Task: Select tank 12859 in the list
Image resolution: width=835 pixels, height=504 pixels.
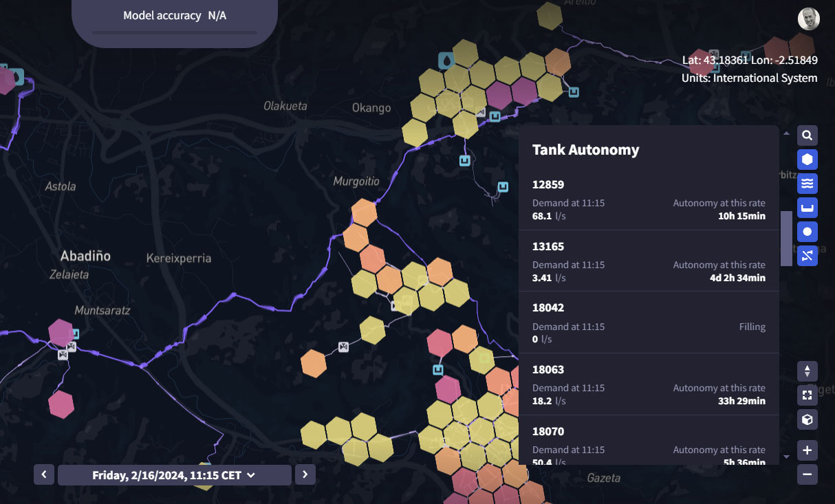Action: coord(648,199)
